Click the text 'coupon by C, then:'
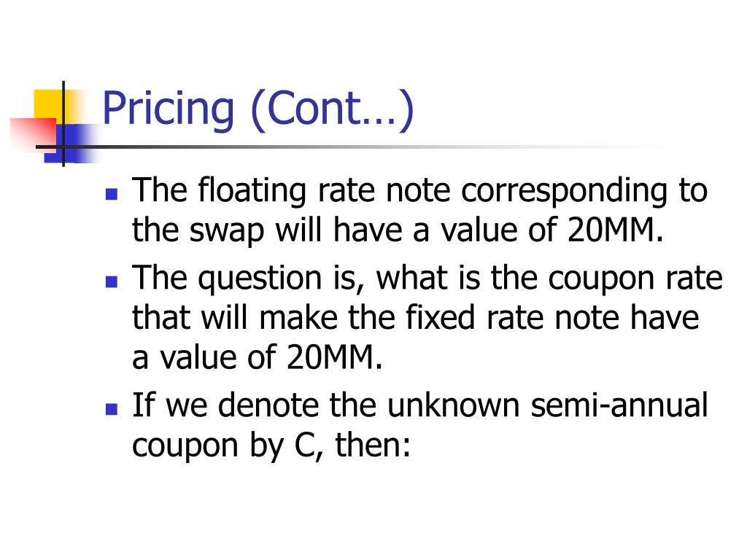This screenshot has width=747, height=560. pos(271,447)
